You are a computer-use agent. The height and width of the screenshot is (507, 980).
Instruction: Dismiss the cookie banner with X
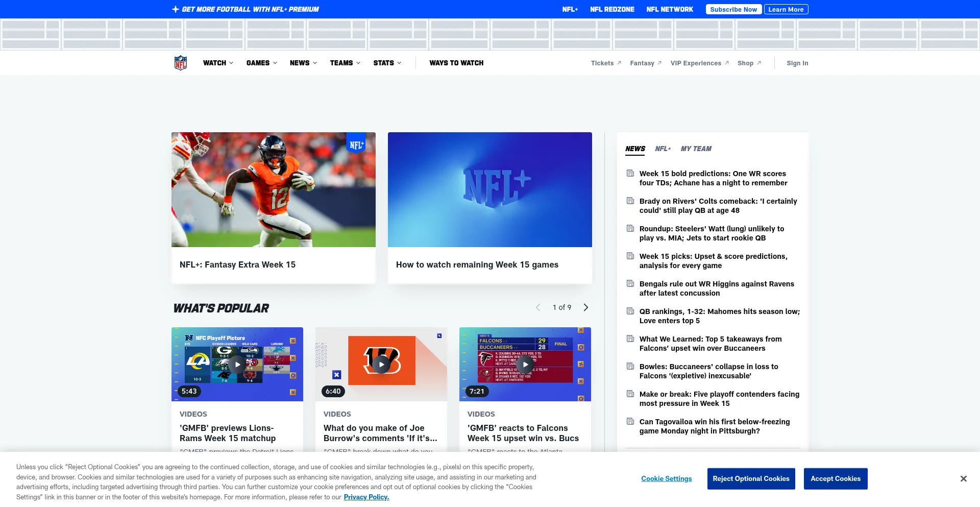point(963,478)
